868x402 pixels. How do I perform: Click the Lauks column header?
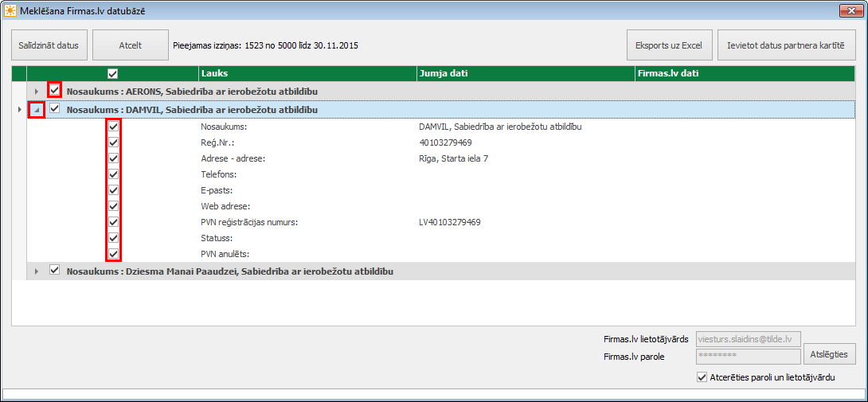pos(307,73)
